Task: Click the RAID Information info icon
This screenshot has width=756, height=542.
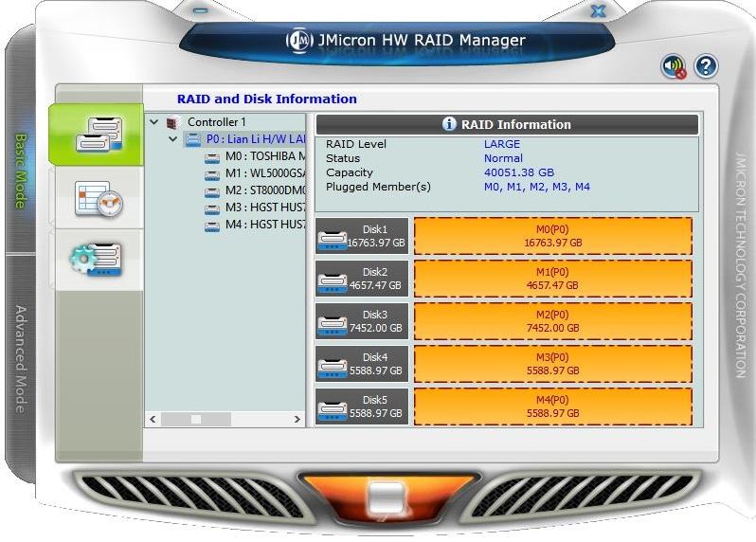Action: [449, 124]
